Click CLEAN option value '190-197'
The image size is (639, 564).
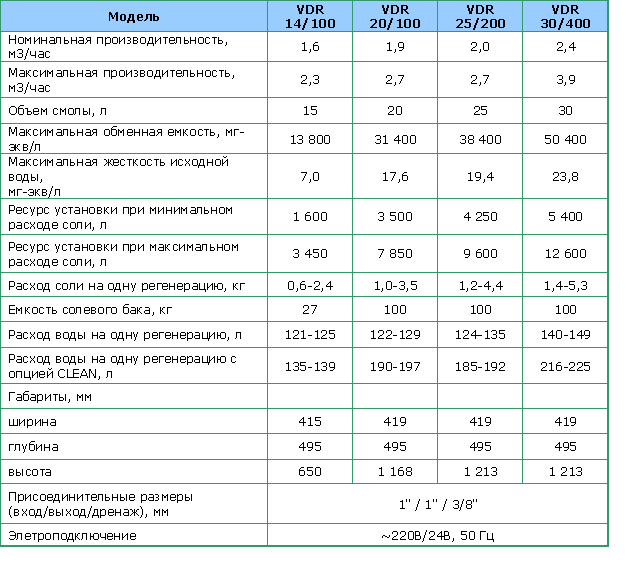[x=395, y=366]
